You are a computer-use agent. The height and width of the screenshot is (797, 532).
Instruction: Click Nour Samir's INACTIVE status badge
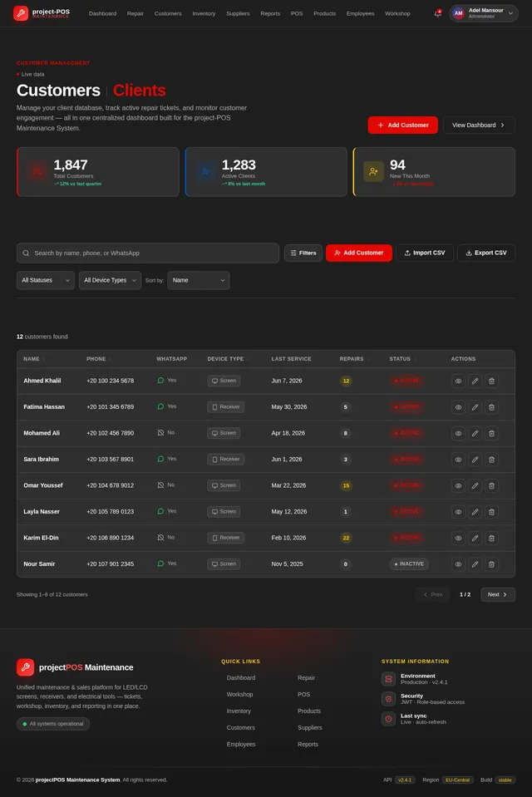click(410, 564)
